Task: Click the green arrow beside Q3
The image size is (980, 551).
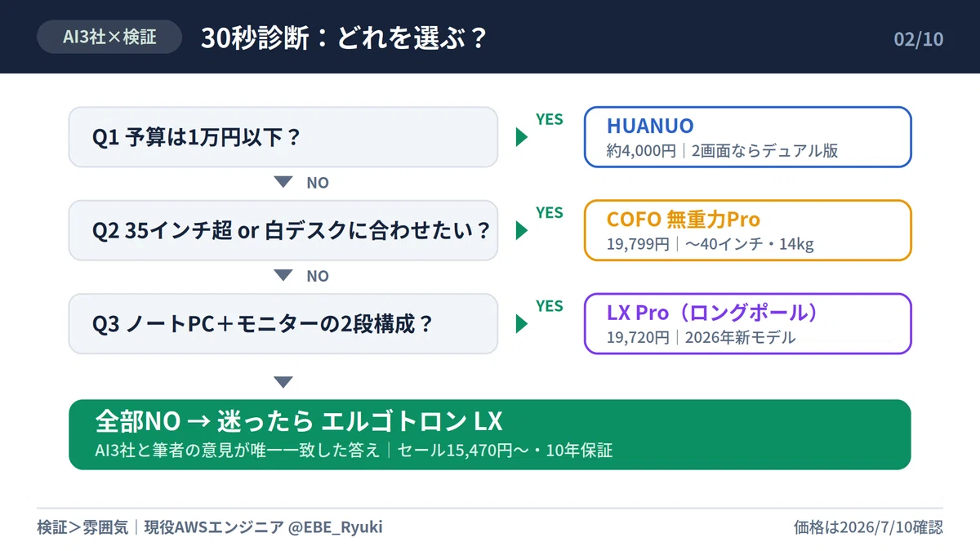Action: tap(522, 324)
